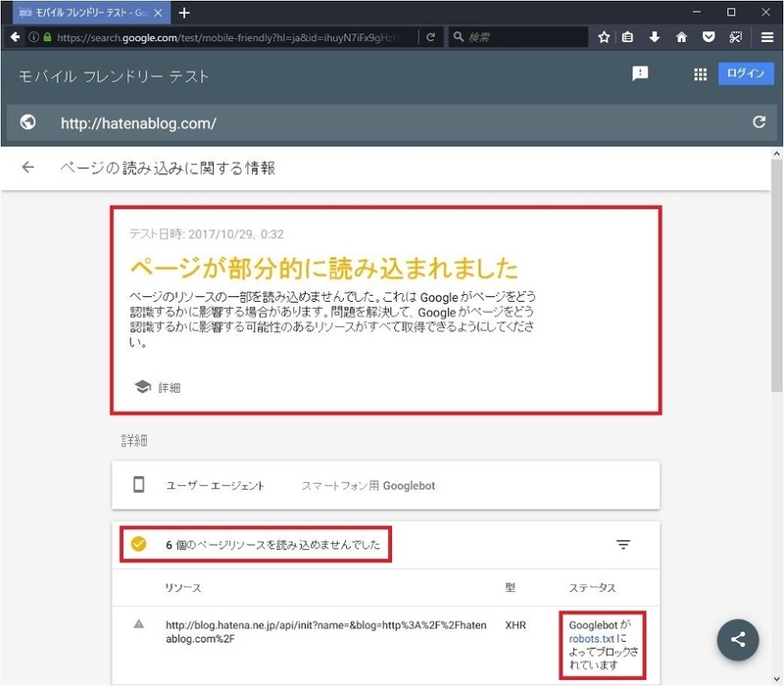This screenshot has width=784, height=686.
Task: Minimize the browser window
Action: (x=697, y=12)
